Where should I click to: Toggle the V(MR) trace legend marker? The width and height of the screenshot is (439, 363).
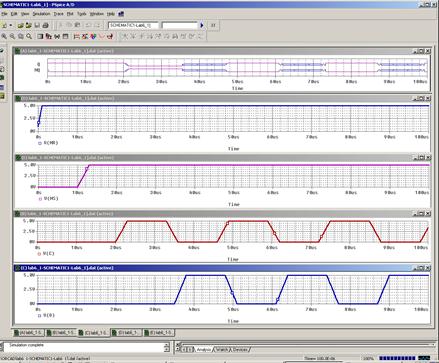click(40, 143)
